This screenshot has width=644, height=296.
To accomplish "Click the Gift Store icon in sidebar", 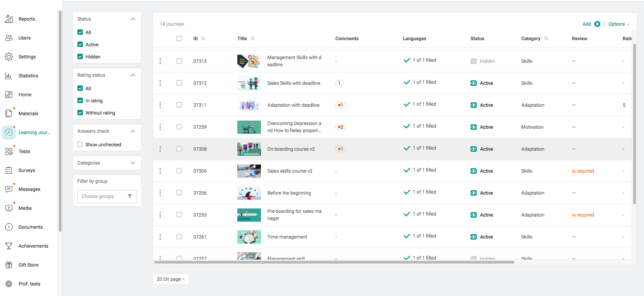I will [x=9, y=265].
